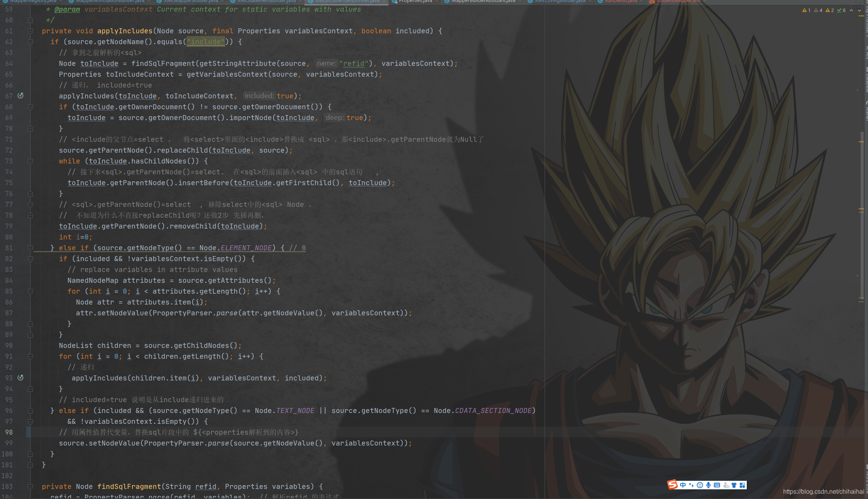Image resolution: width=868 pixels, height=499 pixels.
Task: Switch to Properties.java tab
Action: (414, 2)
